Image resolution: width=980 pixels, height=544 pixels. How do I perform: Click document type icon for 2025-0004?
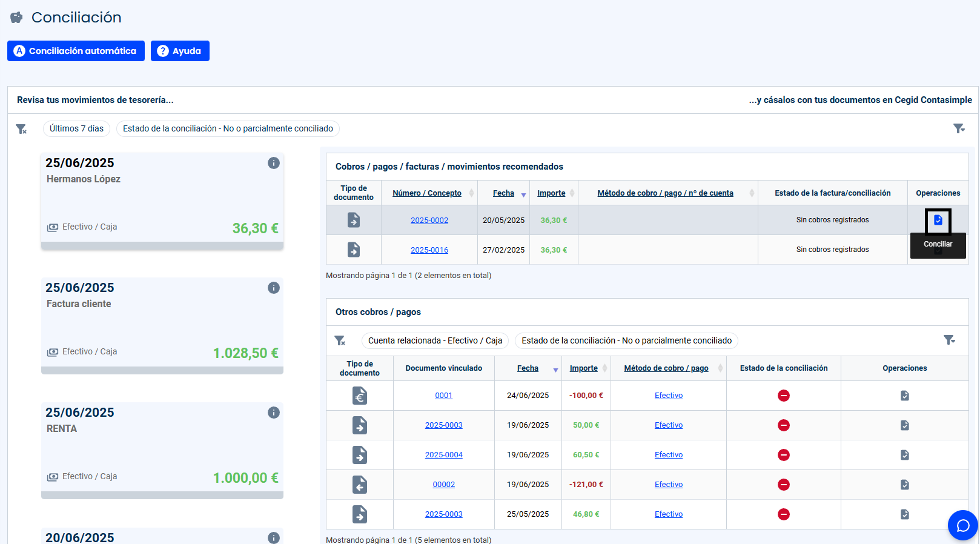pyautogui.click(x=360, y=455)
